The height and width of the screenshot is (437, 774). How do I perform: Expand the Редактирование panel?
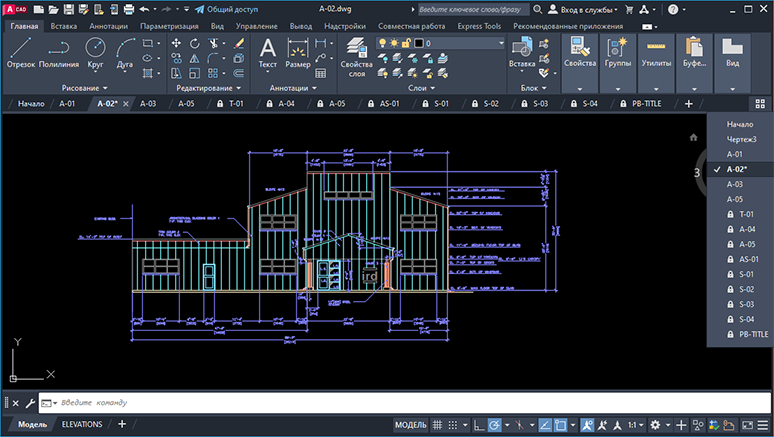pos(209,88)
